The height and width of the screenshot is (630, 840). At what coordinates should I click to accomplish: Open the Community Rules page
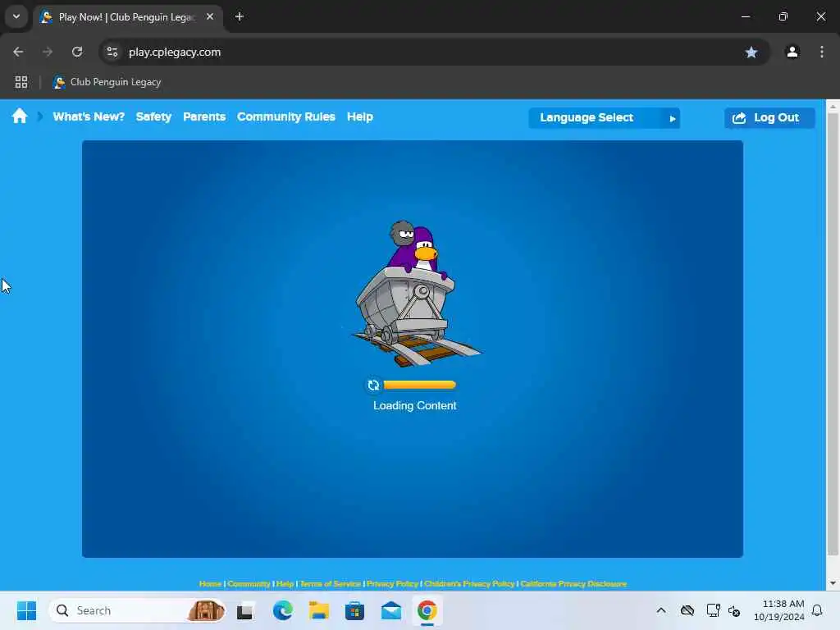286,116
